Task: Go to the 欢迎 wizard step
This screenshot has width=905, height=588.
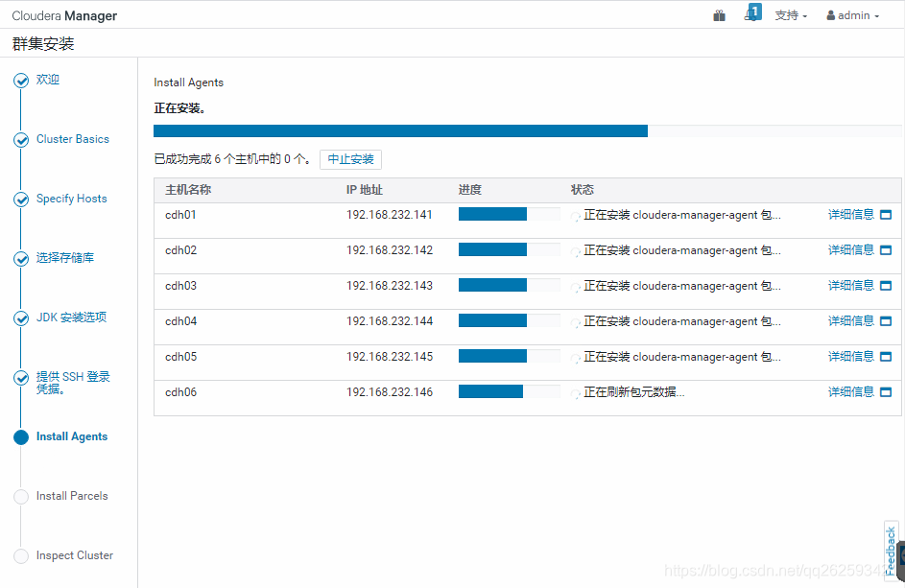Action: 48,80
